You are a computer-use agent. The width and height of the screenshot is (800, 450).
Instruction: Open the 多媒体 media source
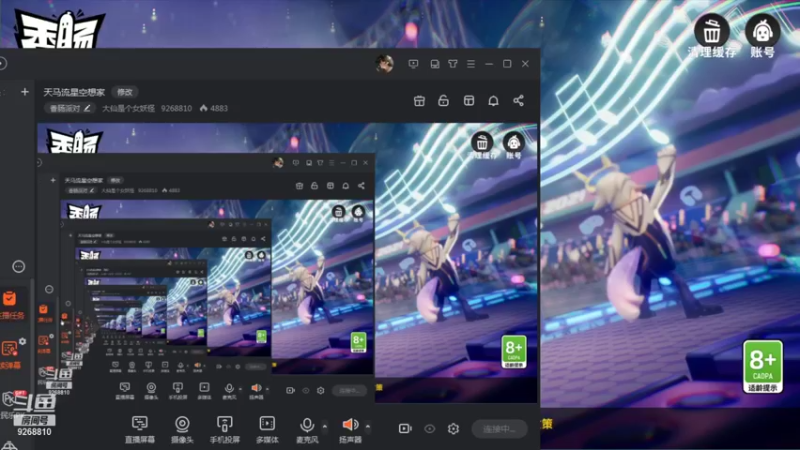pyautogui.click(x=267, y=429)
